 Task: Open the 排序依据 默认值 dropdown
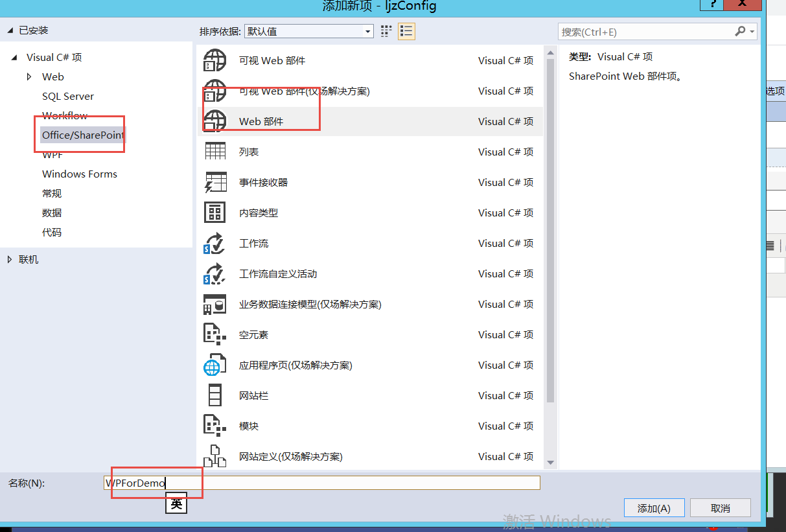click(x=309, y=31)
